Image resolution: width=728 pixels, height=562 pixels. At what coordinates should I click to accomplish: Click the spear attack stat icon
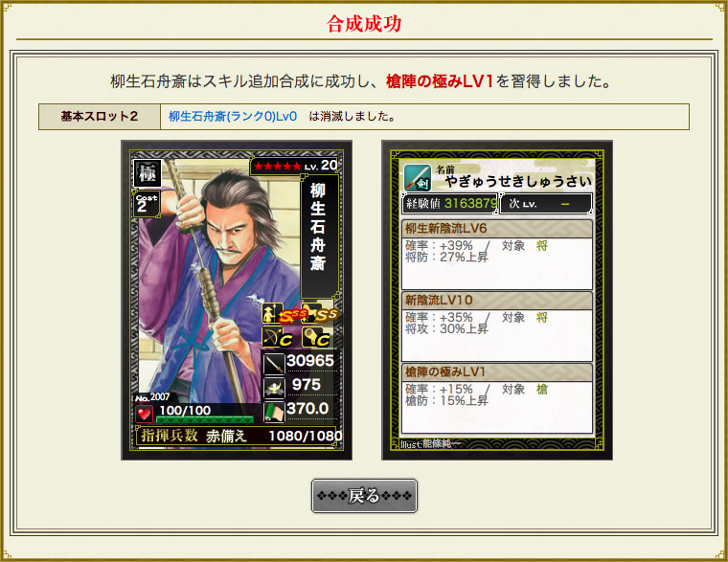point(274,364)
